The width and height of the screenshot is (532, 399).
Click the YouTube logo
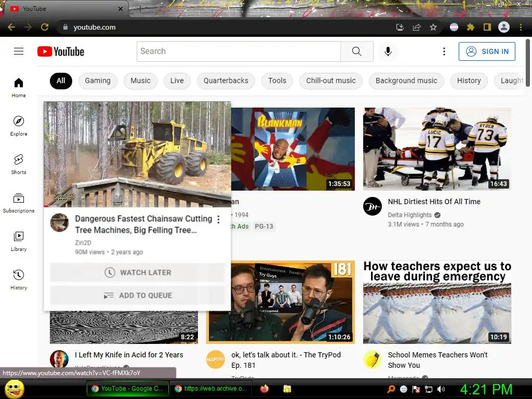tap(61, 51)
